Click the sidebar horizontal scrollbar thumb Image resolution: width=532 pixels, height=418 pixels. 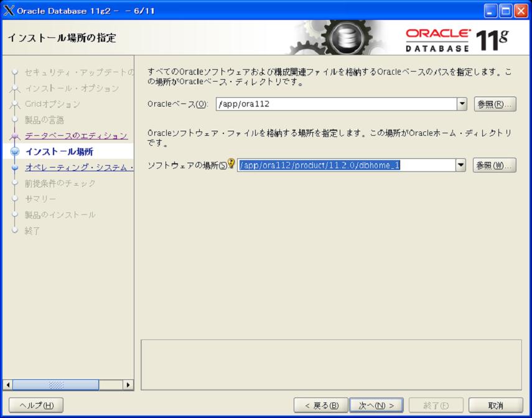click(56, 385)
